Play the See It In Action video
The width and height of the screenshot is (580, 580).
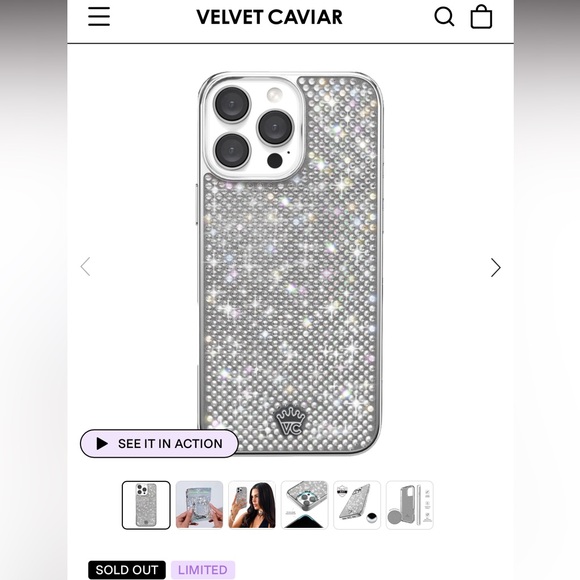click(159, 443)
